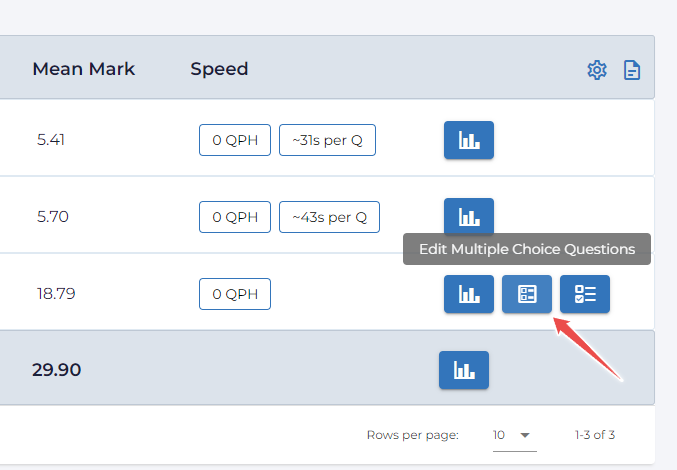Open statistics chart for 5.70 row
Screen dimensions: 677x470
pos(468,215)
